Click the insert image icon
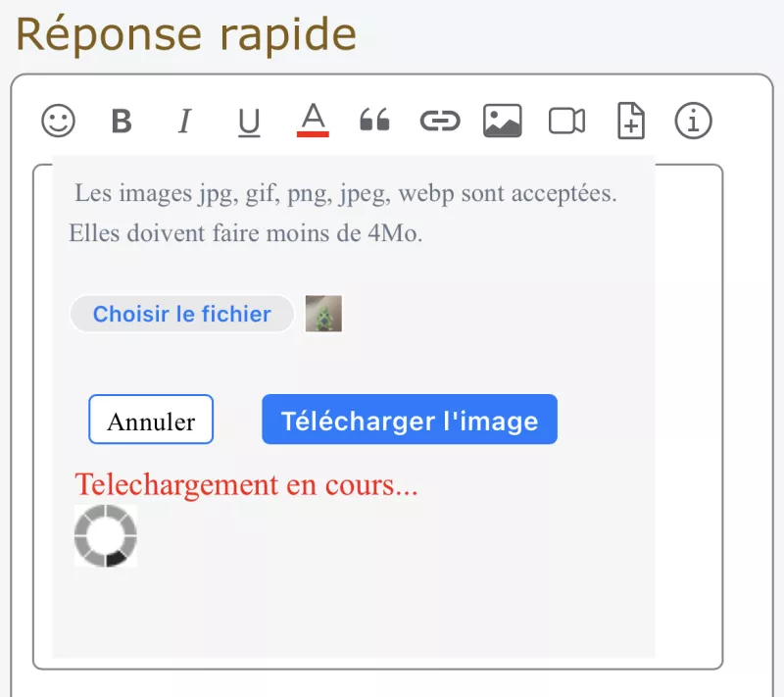 point(502,121)
